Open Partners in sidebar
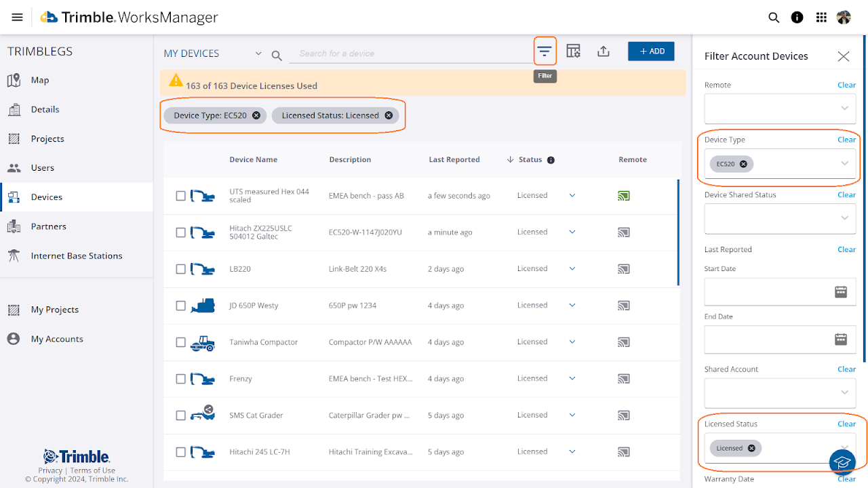 [77, 226]
